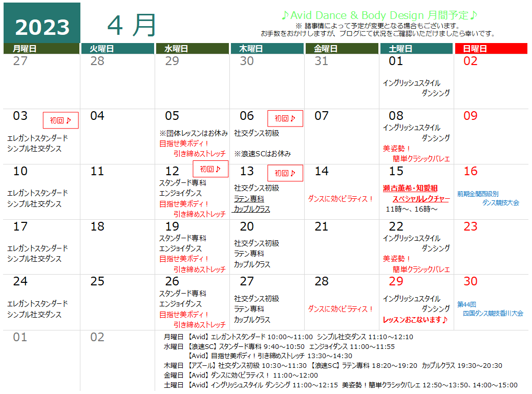The image size is (532, 394).
Task: Click the ラテン専科 underlined text on April 13
Action: 249,199
